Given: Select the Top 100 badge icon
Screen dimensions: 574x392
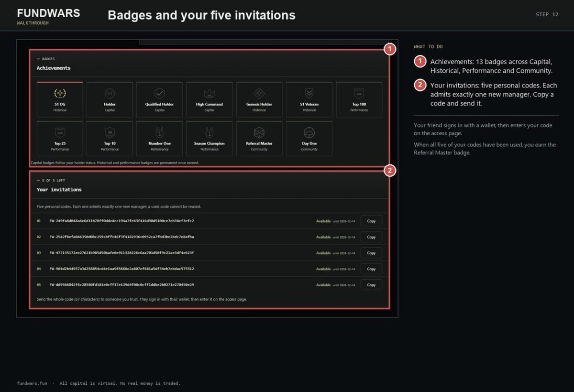Looking at the screenshot, I should 359,93.
